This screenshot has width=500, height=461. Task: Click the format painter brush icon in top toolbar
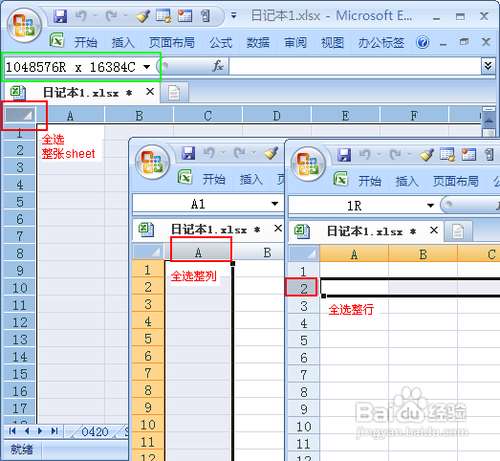[x=143, y=16]
